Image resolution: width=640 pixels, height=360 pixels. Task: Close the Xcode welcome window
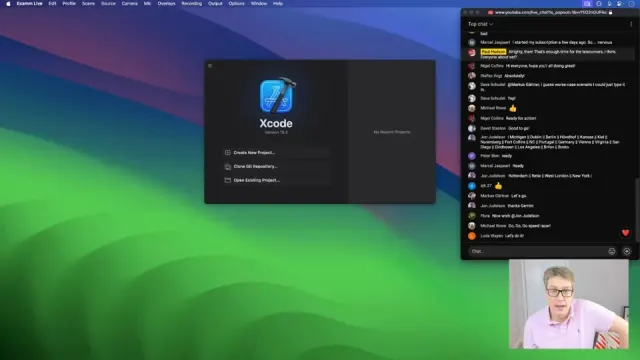(210, 66)
